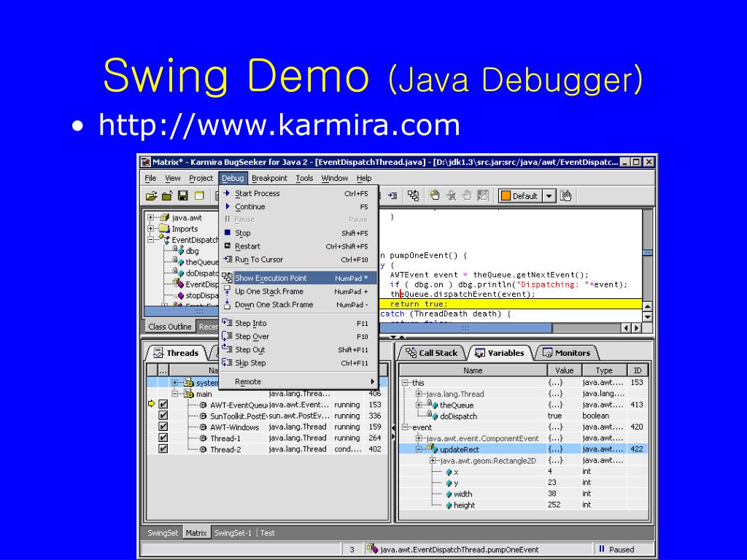Click the orange Default color swatch
Image resolution: width=747 pixels, height=560 pixels.
tap(506, 195)
